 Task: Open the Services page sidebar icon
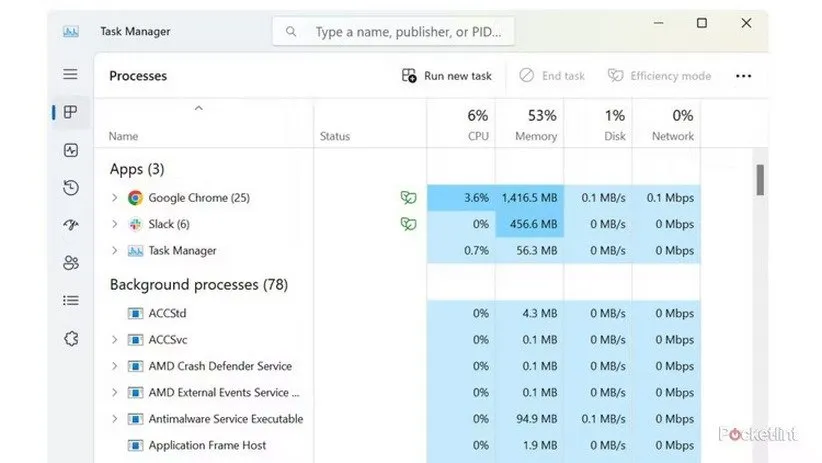tap(70, 338)
